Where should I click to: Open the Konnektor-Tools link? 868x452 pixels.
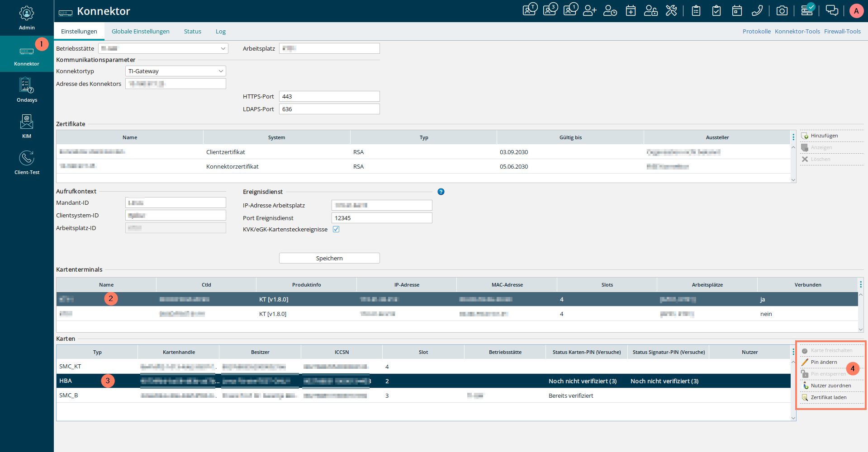pos(797,31)
